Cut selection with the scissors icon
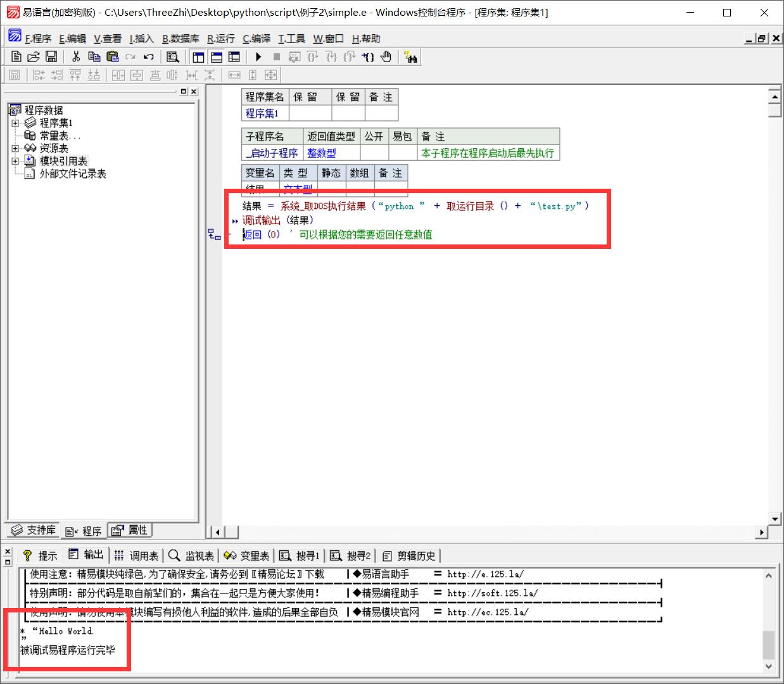784x684 pixels. [x=76, y=57]
